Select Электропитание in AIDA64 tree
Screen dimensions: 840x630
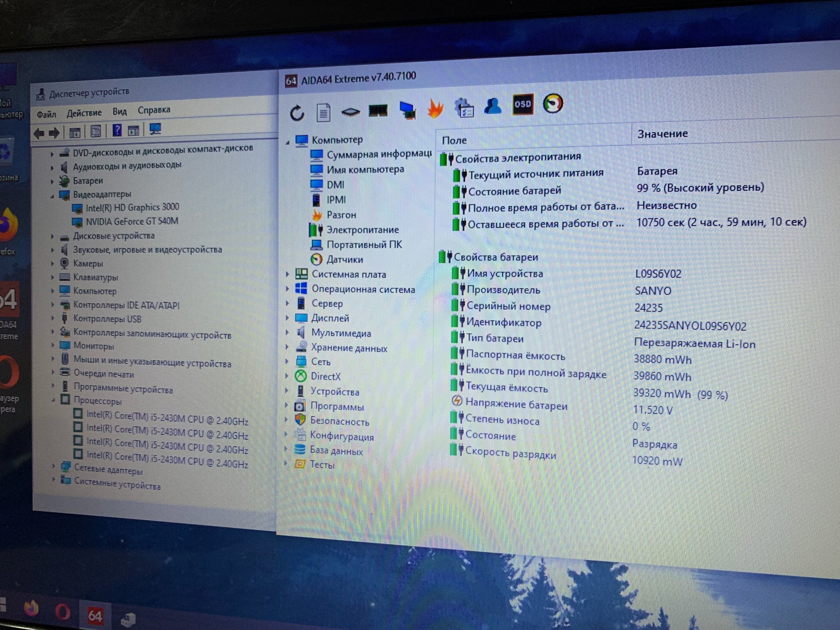pos(363,230)
